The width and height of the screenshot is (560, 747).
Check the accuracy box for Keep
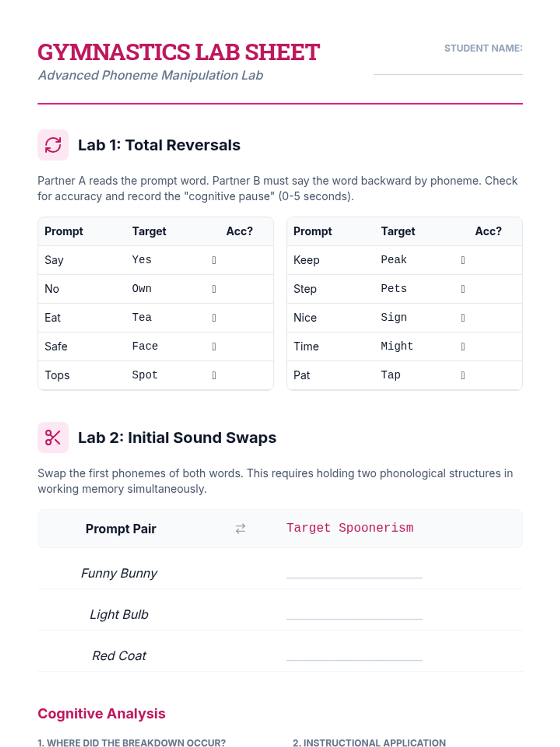coord(463,260)
